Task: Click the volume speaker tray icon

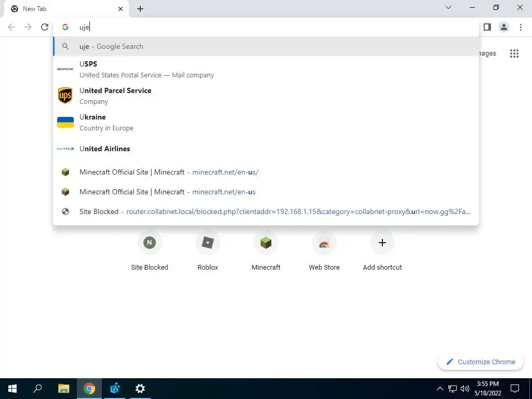Action: [x=465, y=389]
